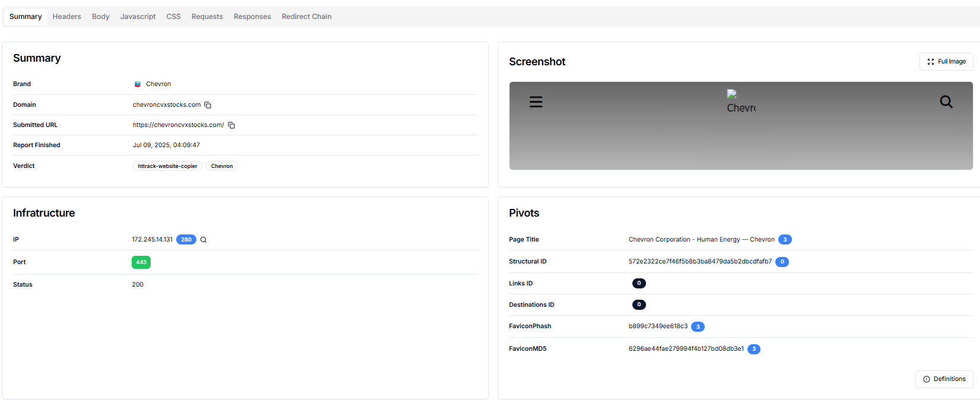Switch to the Headers tab

[66, 17]
